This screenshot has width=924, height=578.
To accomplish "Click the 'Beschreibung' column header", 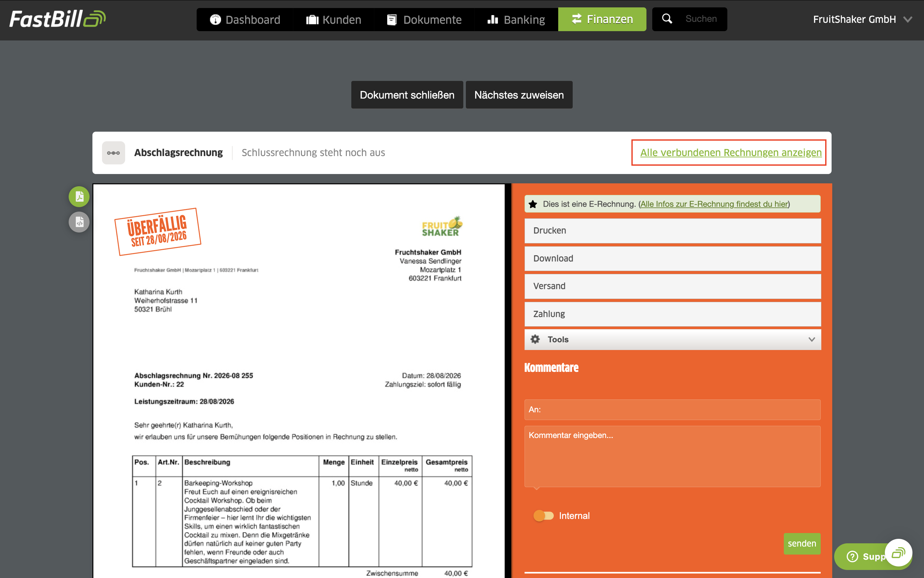I will tap(207, 462).
